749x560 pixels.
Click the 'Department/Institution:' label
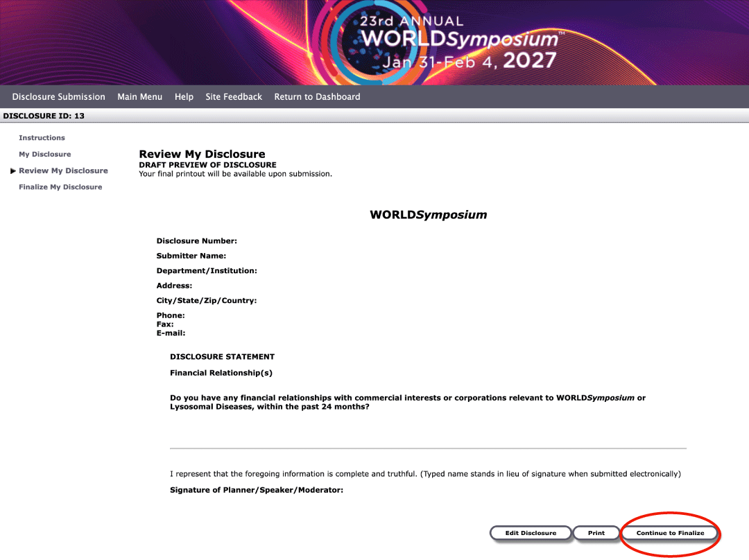[x=207, y=271]
